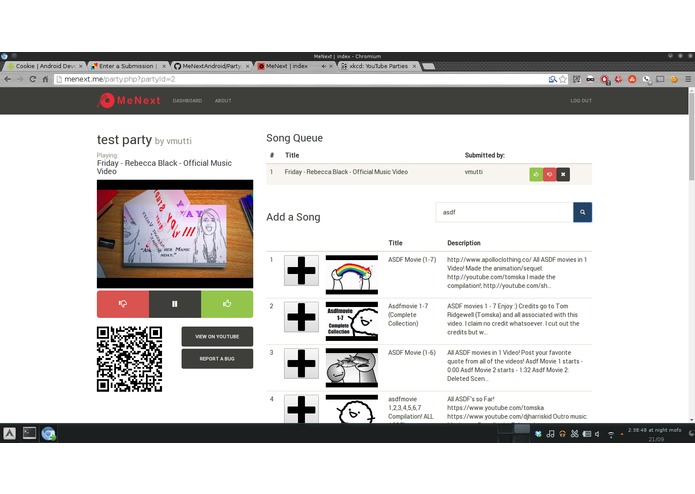Click the 'ASDF Movie (1-6)' result title

[x=412, y=353]
